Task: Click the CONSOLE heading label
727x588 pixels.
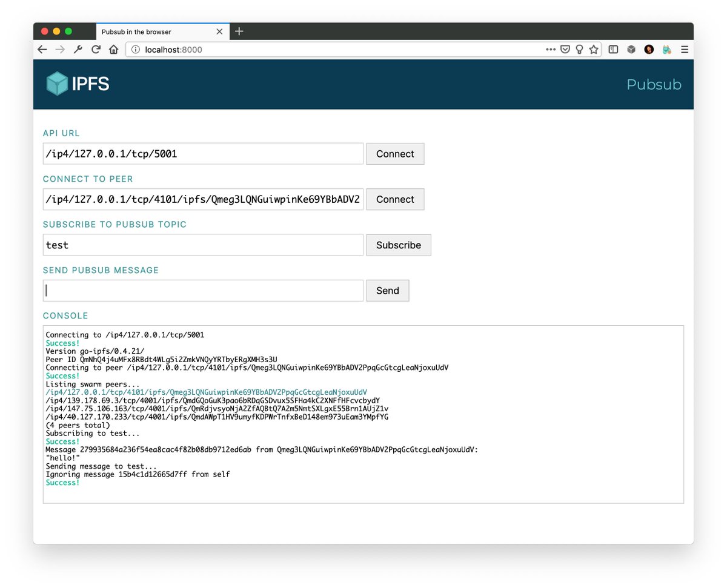Action: click(x=65, y=316)
